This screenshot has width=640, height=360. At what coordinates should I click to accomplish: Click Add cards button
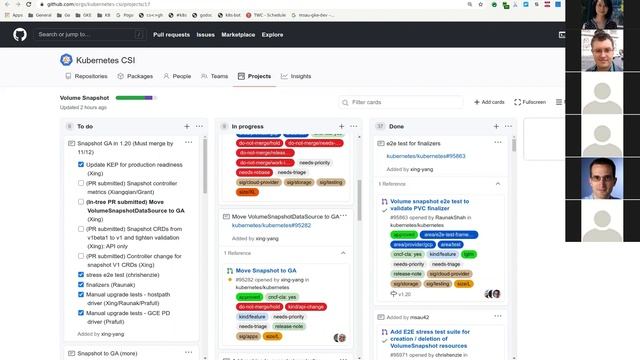[489, 102]
